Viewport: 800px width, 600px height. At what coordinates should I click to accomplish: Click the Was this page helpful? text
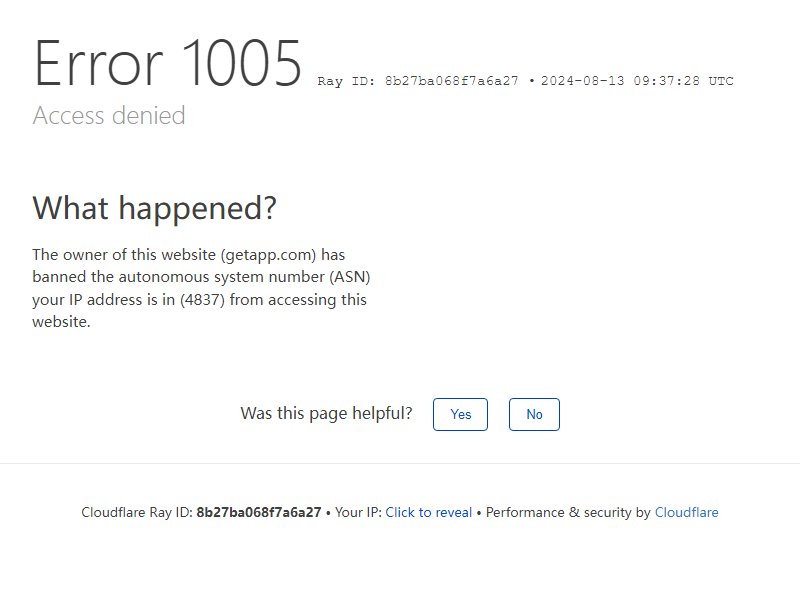[x=327, y=413]
